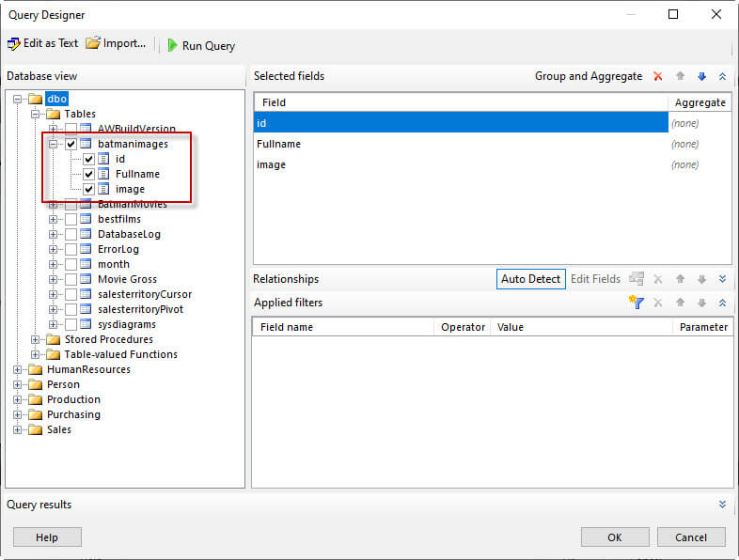Move selected field down with blue arrow
This screenshot has width=739, height=560.
[x=701, y=76]
